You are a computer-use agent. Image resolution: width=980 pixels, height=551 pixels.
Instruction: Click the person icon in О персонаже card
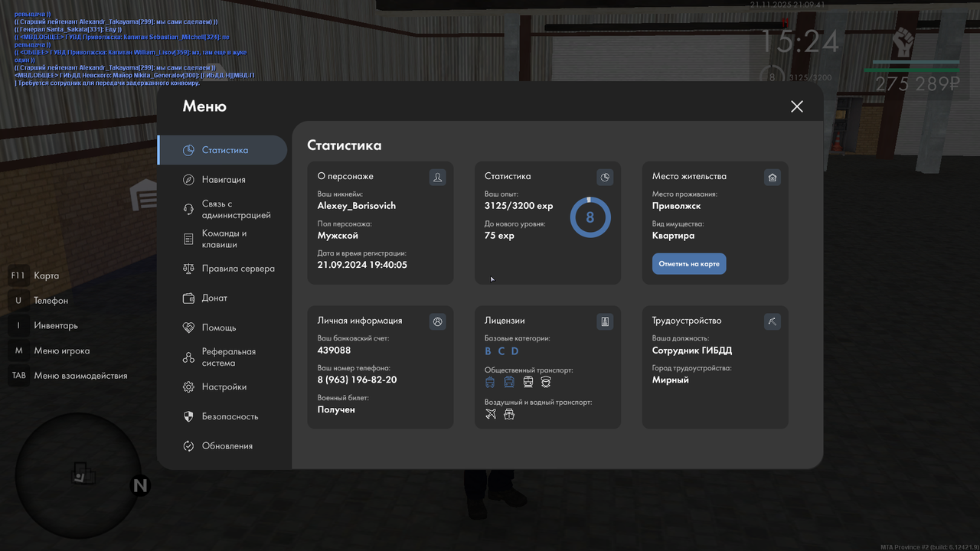[437, 178]
